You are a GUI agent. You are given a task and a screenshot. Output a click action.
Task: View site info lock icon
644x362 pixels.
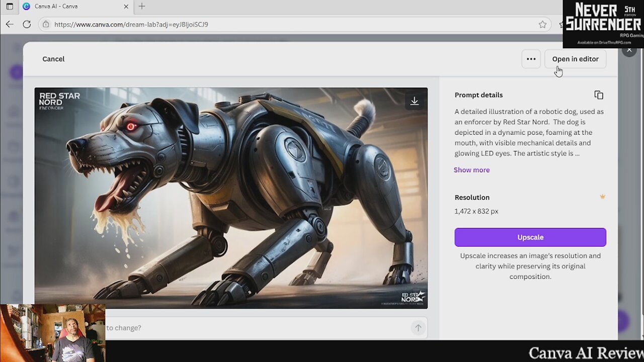pyautogui.click(x=46, y=24)
